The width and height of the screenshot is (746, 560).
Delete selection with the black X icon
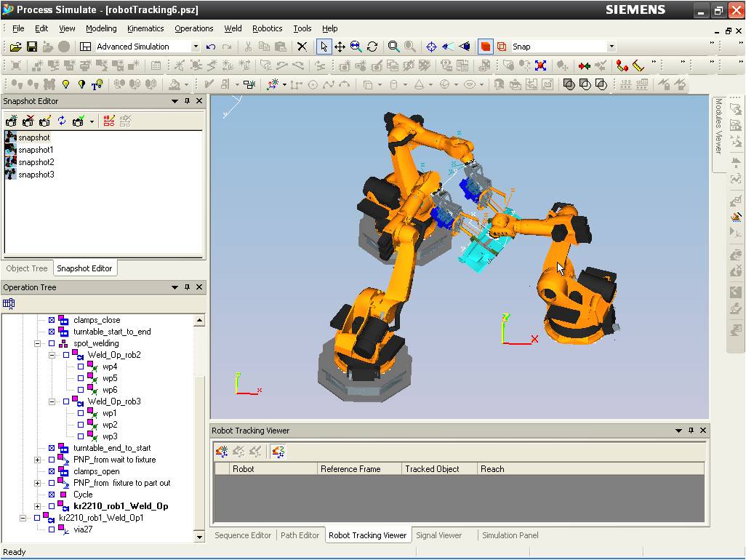click(x=302, y=47)
